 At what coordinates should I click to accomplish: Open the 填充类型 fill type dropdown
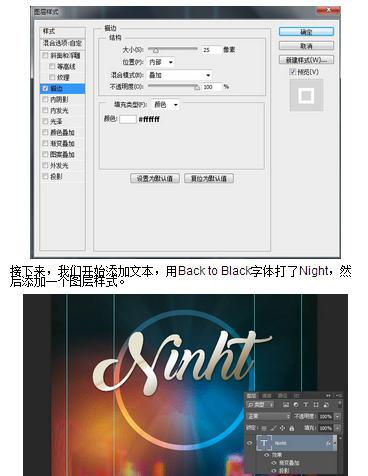point(165,105)
